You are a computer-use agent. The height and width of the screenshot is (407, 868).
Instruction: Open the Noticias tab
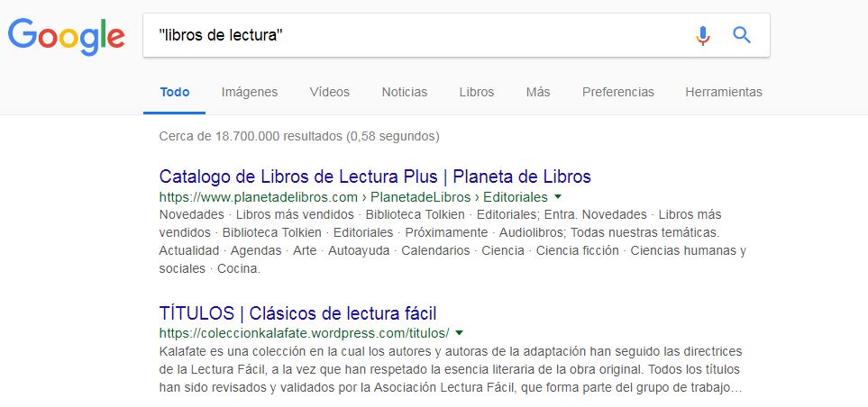(405, 92)
